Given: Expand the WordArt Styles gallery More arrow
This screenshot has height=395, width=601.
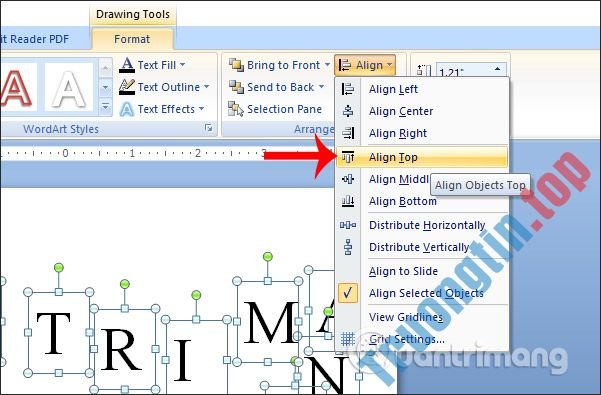Looking at the screenshot, I should 105,106.
